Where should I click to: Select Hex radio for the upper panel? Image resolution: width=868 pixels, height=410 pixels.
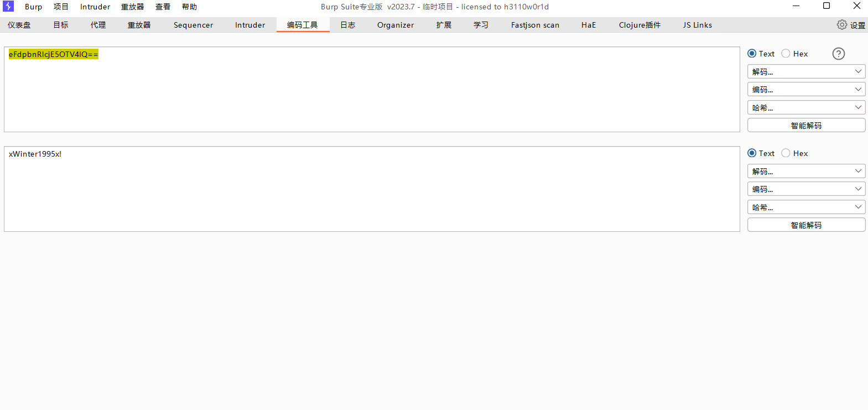coord(786,54)
